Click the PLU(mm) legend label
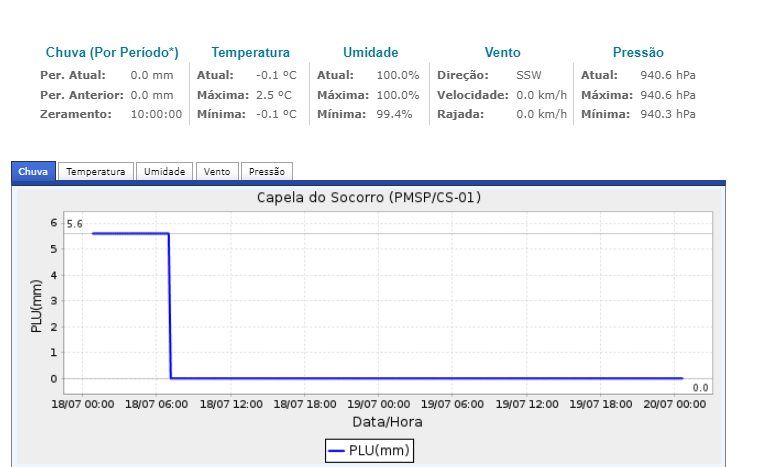782x467 pixels. pos(378,451)
